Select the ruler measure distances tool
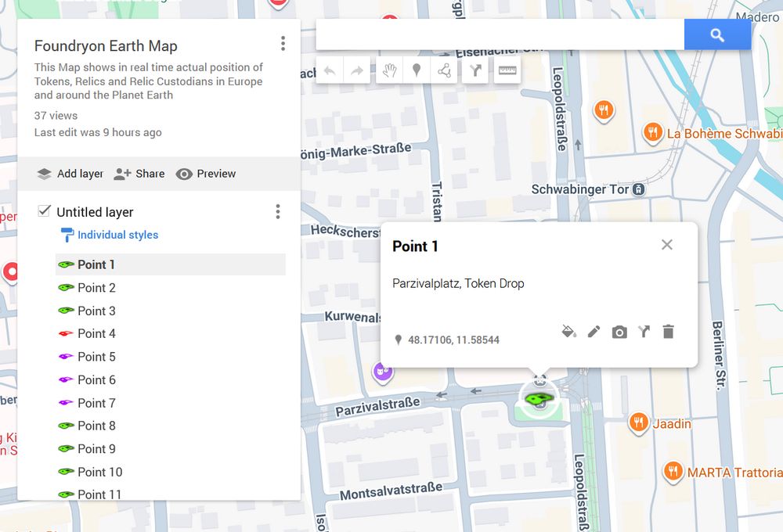The height and width of the screenshot is (532, 783). 507,71
